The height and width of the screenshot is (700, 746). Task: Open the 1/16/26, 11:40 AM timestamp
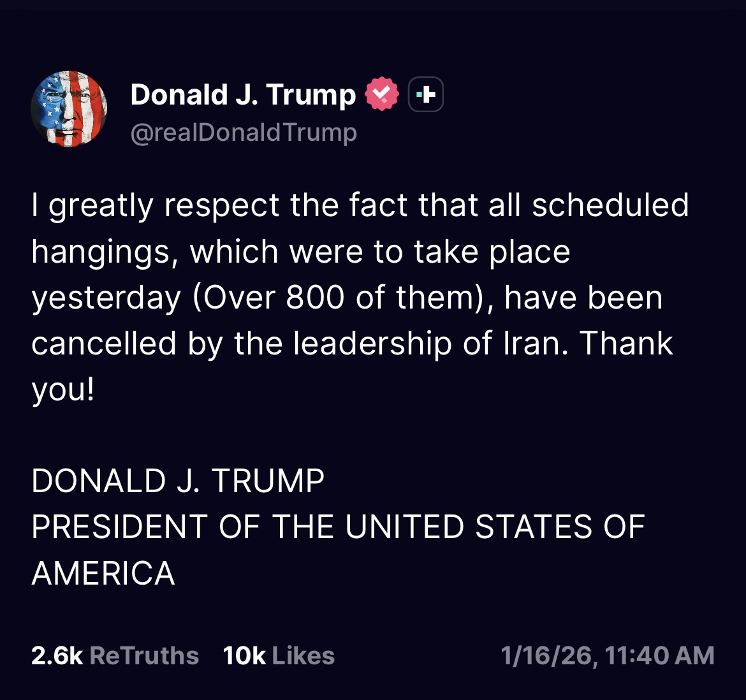click(607, 655)
